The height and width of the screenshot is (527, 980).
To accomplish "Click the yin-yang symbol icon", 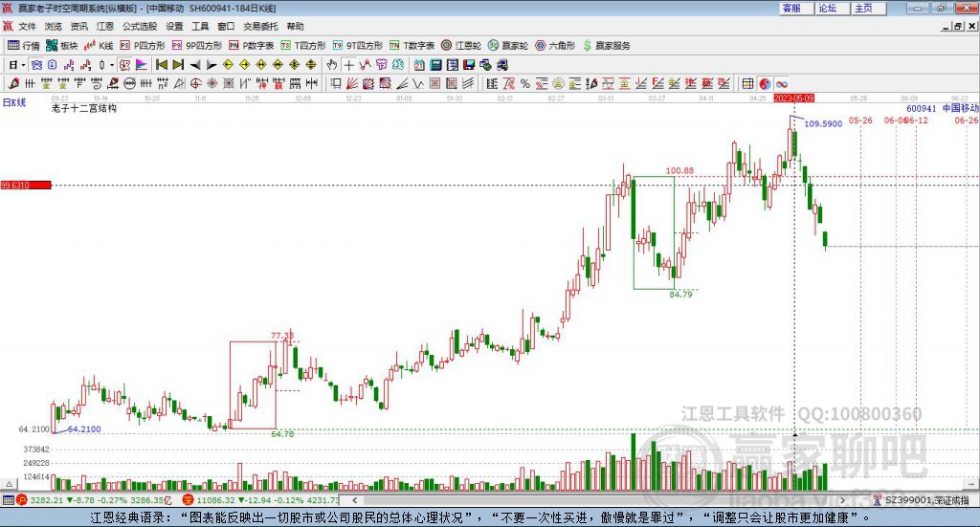I will pyautogui.click(x=765, y=83).
